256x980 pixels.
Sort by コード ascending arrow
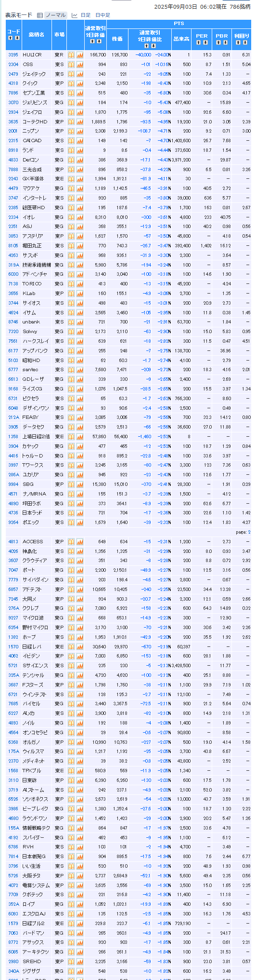(x=11, y=38)
